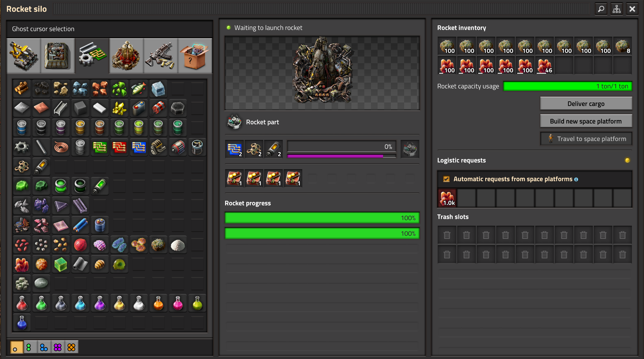Select the holmium plate item
This screenshot has height=359, width=644.
click(x=61, y=225)
